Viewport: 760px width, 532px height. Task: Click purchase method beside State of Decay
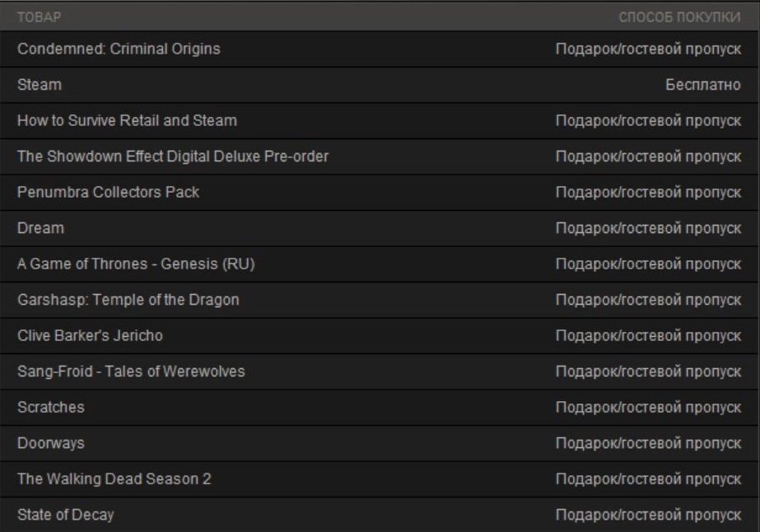click(649, 515)
